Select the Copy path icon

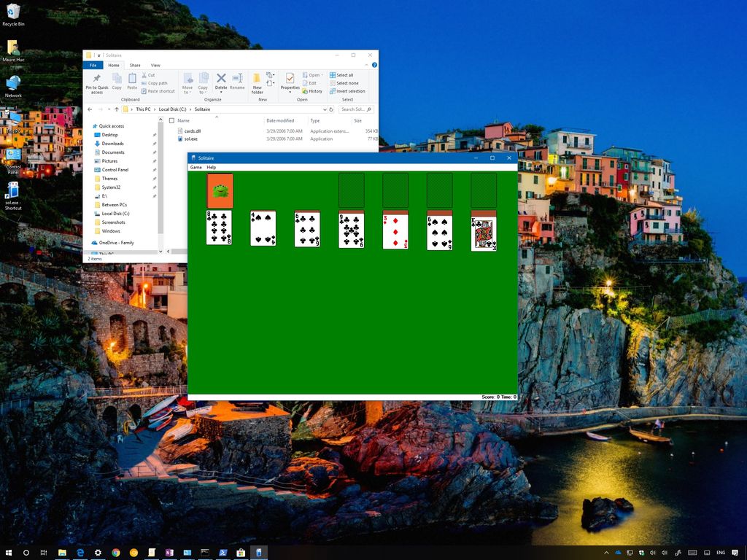[158, 82]
